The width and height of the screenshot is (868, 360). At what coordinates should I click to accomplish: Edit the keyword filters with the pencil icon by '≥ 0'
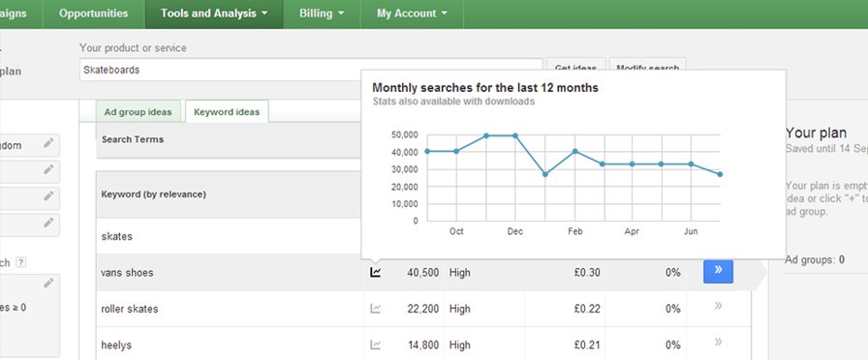coord(48,284)
